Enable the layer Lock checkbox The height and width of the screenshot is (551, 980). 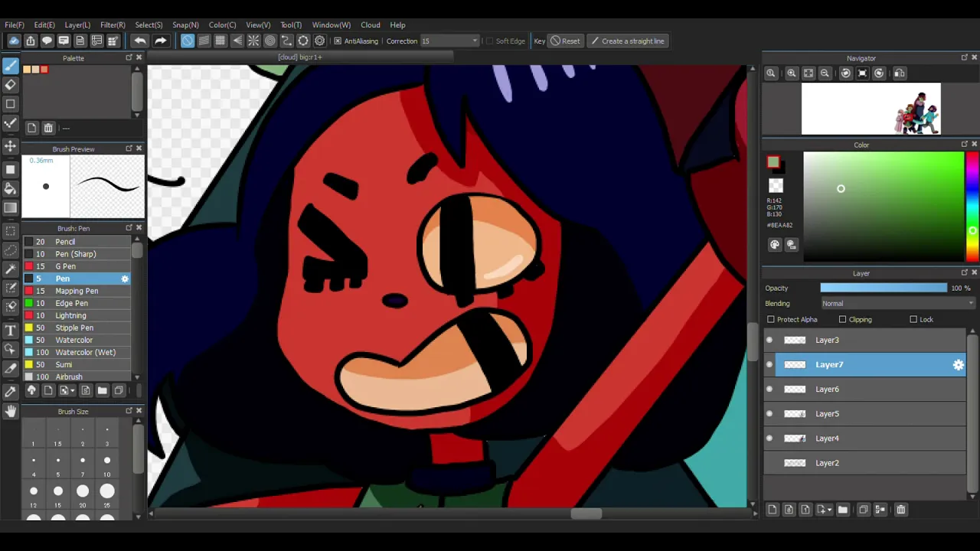pyautogui.click(x=913, y=319)
